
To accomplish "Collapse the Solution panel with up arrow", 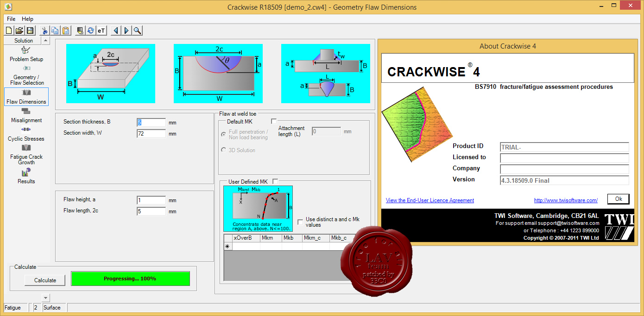I will pyautogui.click(x=45, y=41).
